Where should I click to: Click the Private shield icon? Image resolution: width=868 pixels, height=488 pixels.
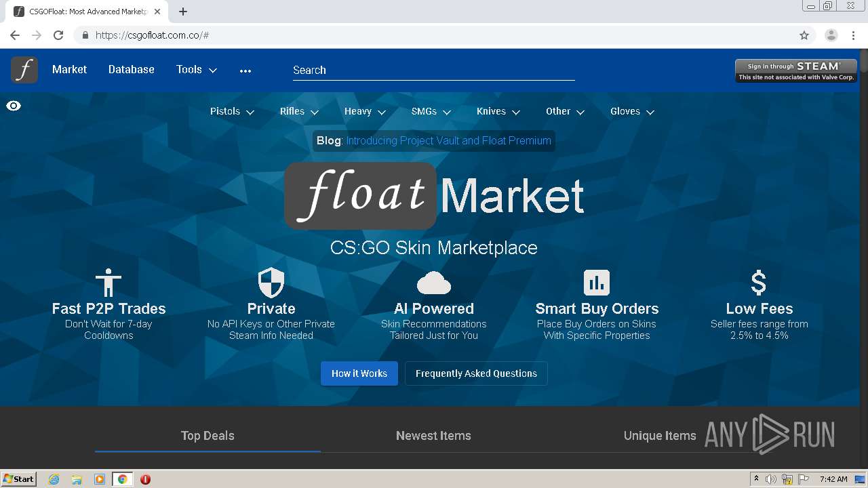pyautogui.click(x=271, y=283)
